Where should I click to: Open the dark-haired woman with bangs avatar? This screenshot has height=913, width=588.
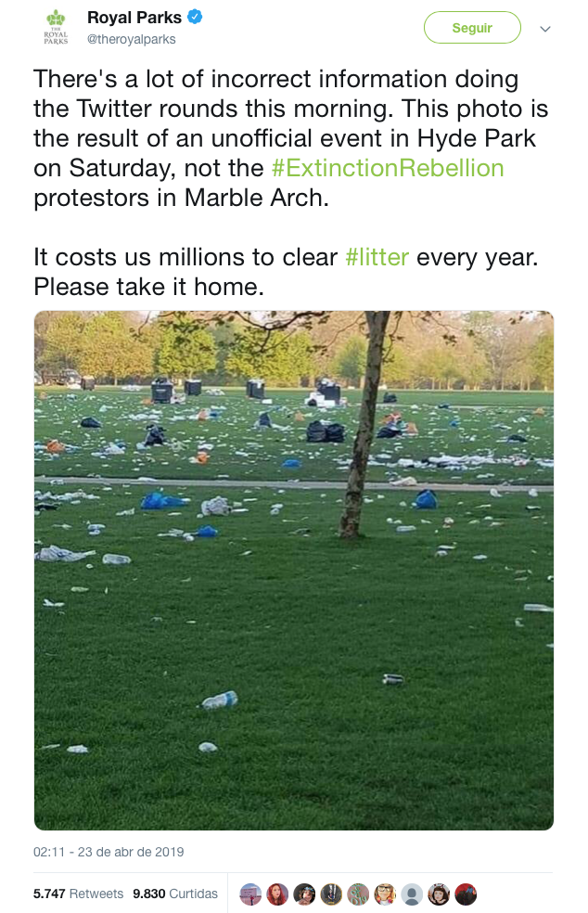(x=439, y=894)
